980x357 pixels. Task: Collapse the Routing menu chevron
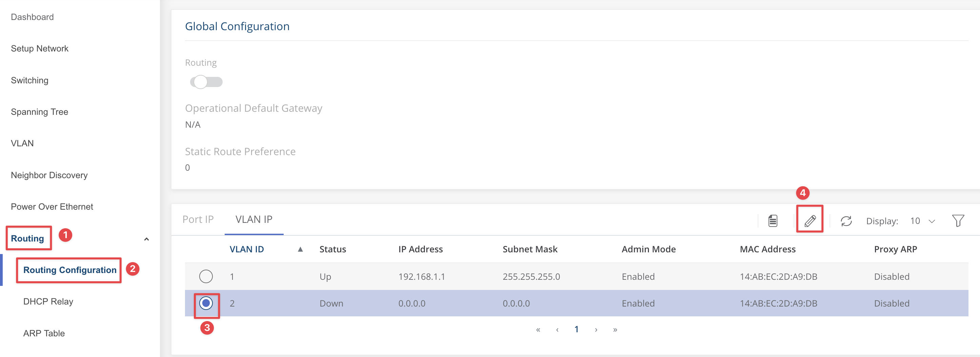(146, 239)
